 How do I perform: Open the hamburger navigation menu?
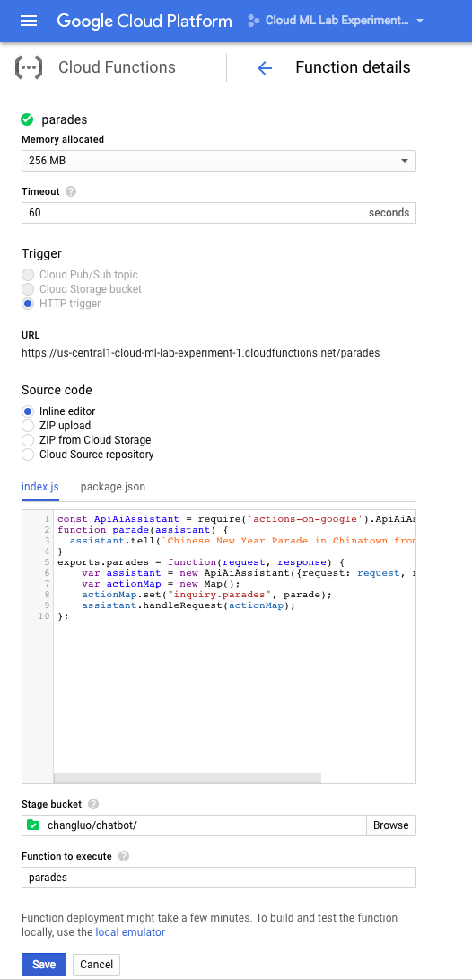pos(29,21)
